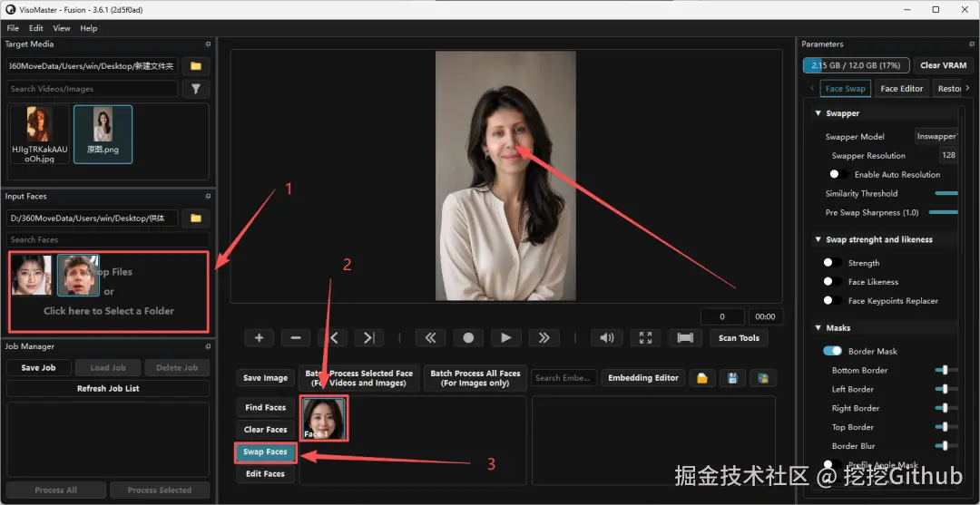
Task: Jump to next marker arrow
Action: click(x=369, y=337)
